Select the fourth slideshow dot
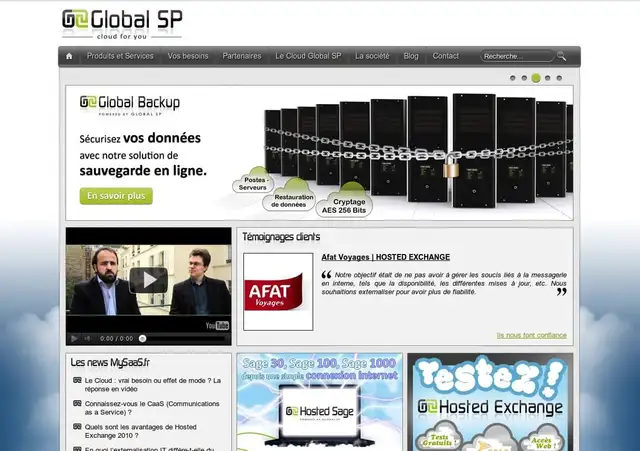The image size is (640, 451). [x=548, y=78]
